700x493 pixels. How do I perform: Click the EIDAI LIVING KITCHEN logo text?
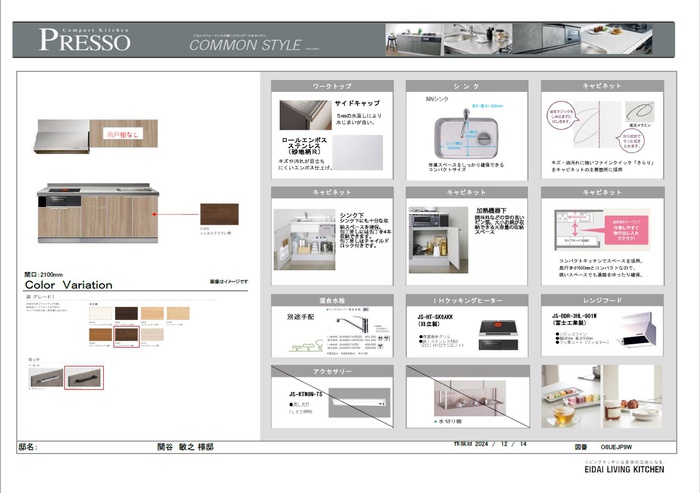(x=624, y=469)
